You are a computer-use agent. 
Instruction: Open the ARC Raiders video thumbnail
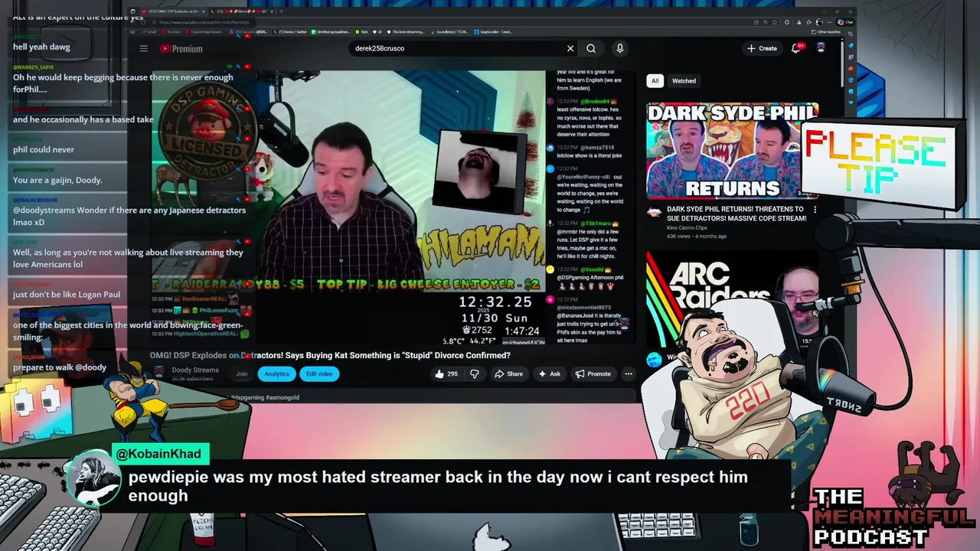click(x=733, y=298)
